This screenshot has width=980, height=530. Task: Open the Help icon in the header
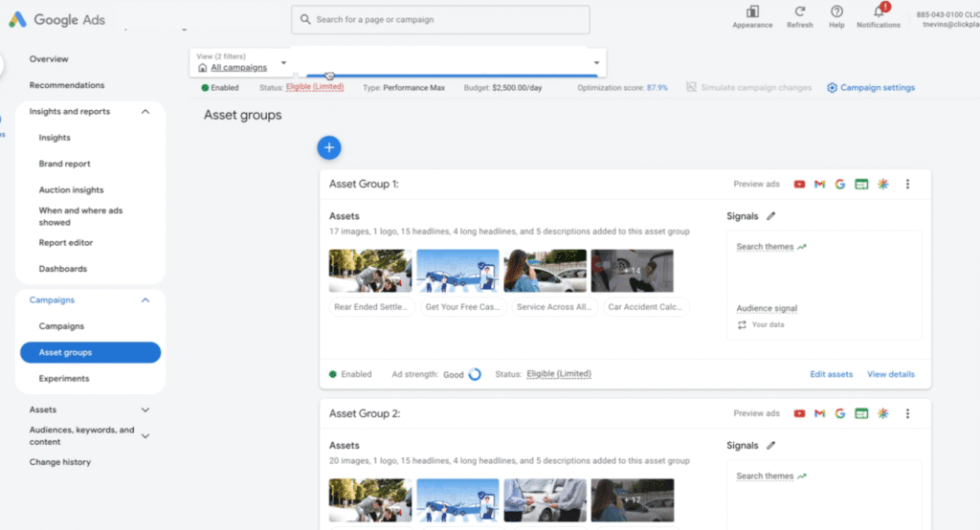click(x=836, y=11)
